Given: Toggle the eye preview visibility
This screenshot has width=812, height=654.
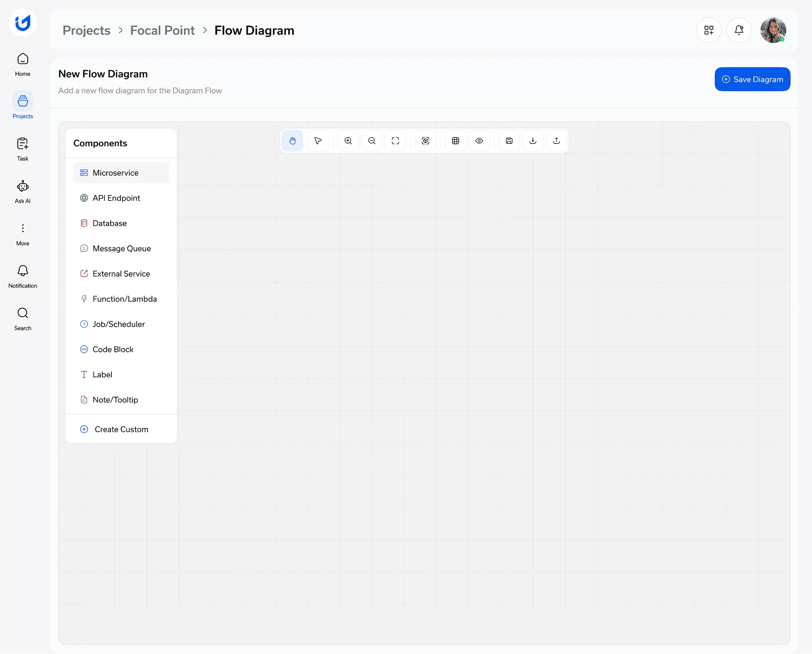Looking at the screenshot, I should pos(479,141).
